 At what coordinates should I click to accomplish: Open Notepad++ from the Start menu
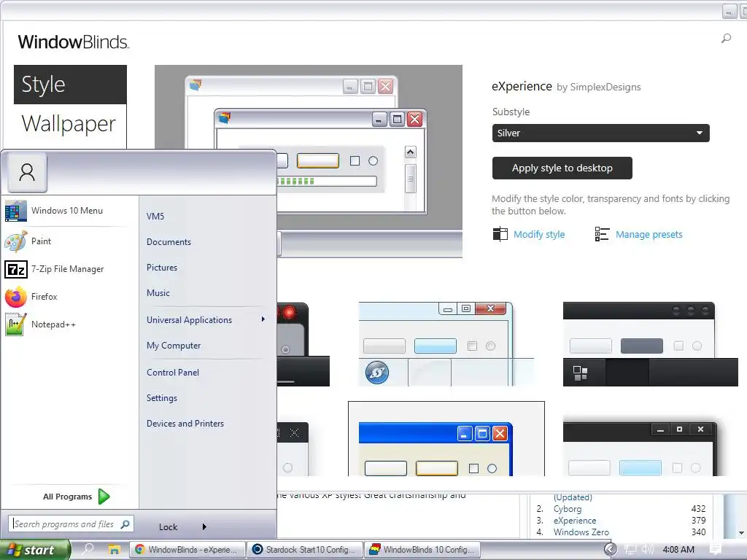(x=66, y=324)
